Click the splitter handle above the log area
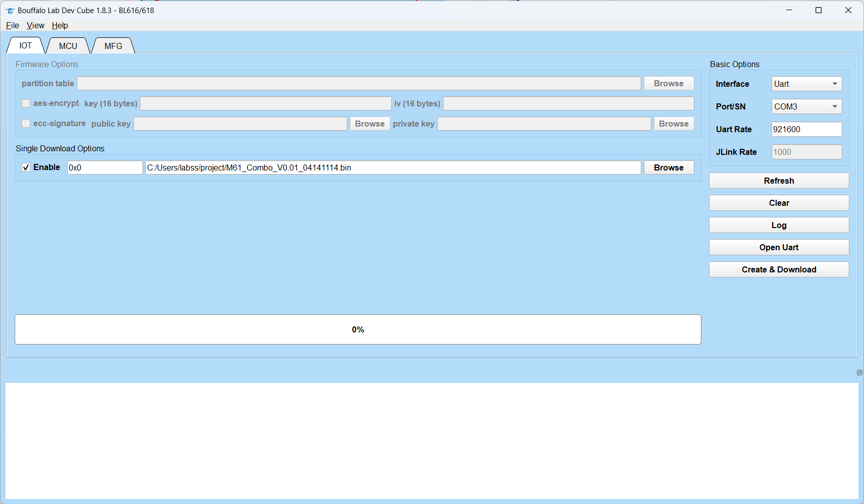Image resolution: width=864 pixels, height=504 pixels. point(433,365)
